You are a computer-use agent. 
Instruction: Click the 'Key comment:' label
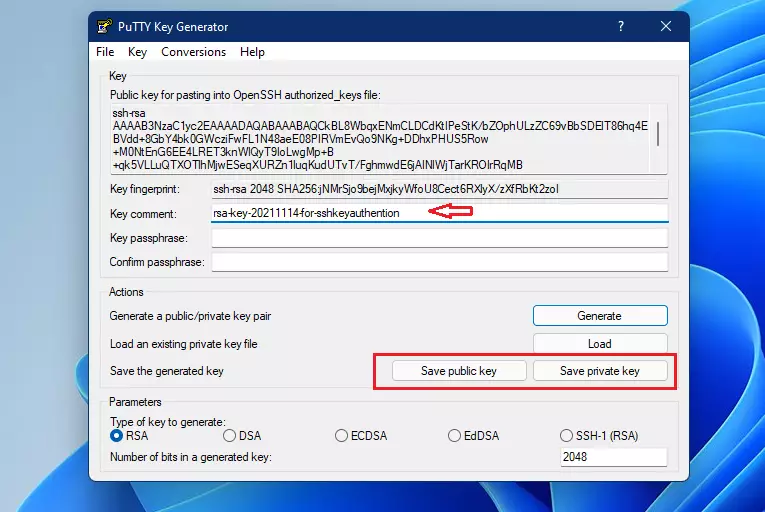click(x=143, y=214)
